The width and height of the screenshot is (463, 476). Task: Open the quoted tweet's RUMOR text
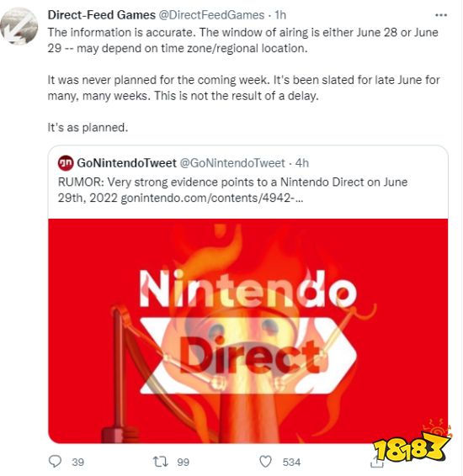232,190
